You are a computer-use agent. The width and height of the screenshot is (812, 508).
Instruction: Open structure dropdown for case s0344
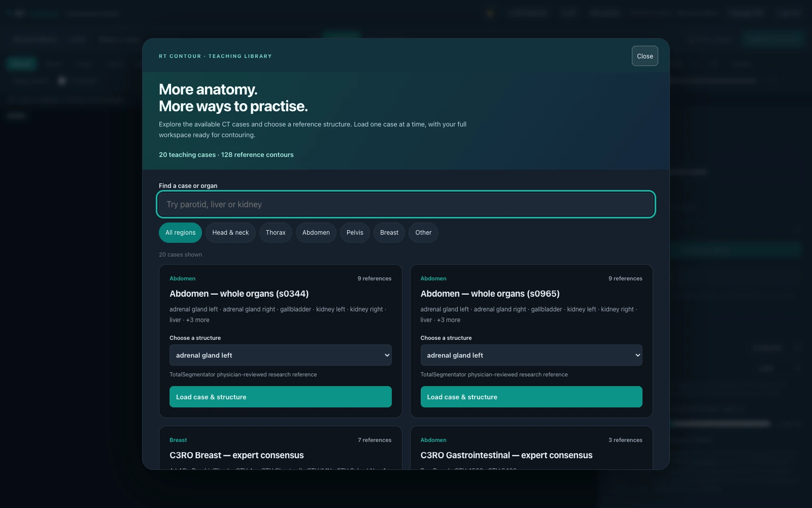(280, 355)
